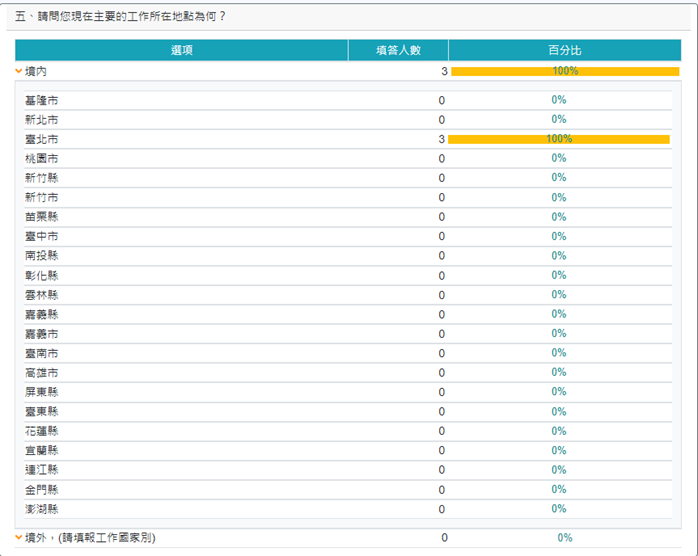Select the 花蓮縣 row

(42, 431)
